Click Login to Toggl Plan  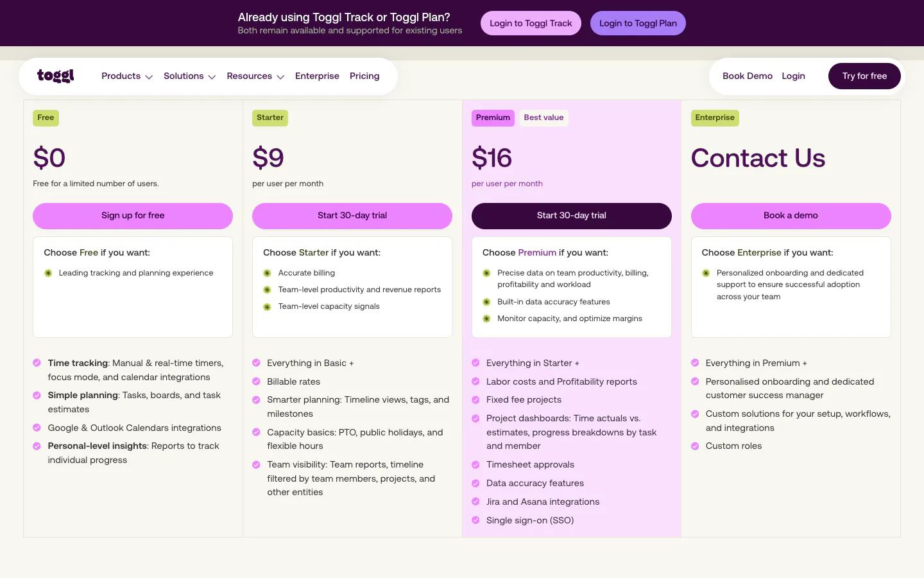point(638,23)
